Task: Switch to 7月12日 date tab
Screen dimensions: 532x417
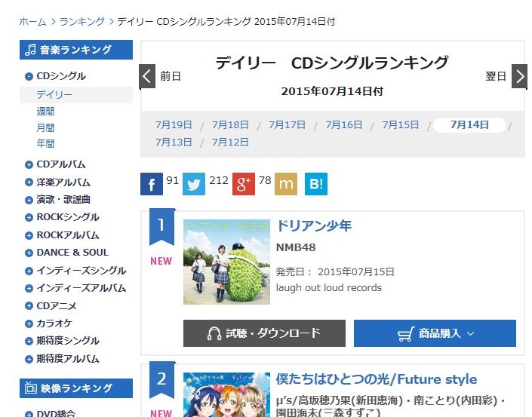Action: coord(230,142)
